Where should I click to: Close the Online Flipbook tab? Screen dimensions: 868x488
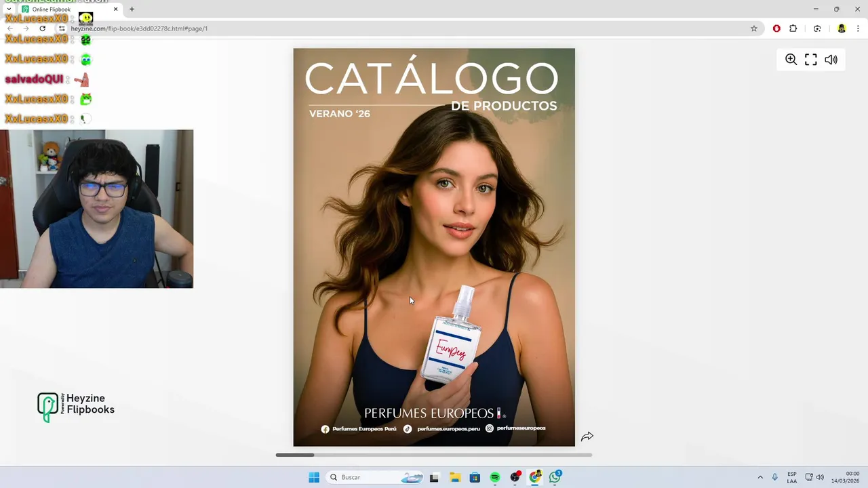tap(115, 9)
